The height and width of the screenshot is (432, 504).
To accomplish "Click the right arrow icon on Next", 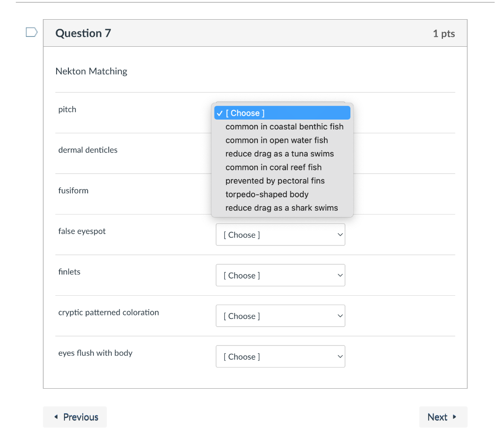I will click(454, 417).
